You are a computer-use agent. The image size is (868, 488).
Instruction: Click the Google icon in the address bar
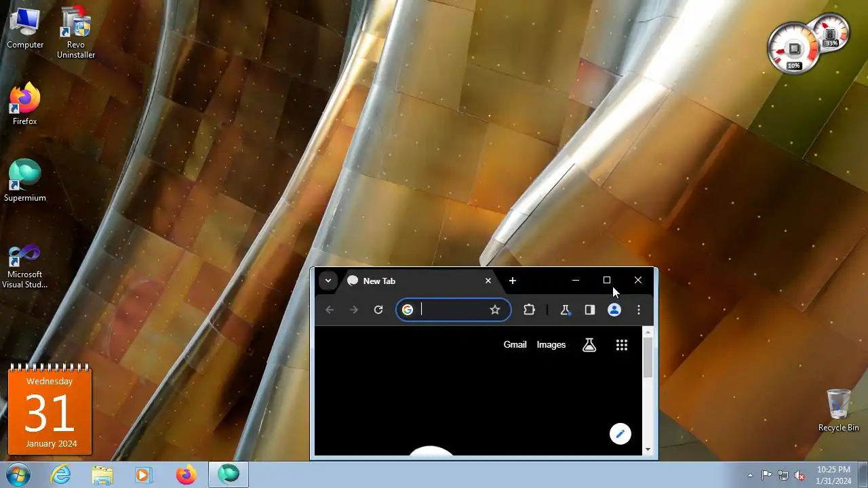click(x=408, y=310)
